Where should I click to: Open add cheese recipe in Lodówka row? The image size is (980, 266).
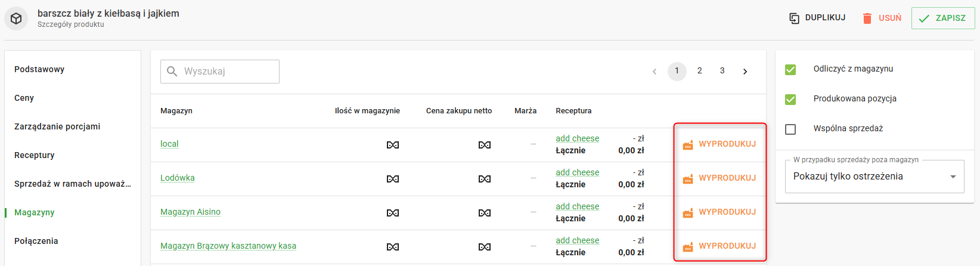pyautogui.click(x=578, y=172)
